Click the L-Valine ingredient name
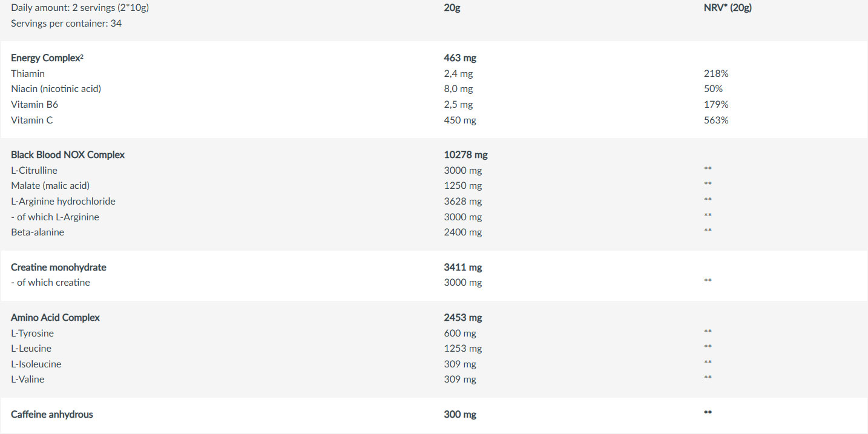The width and height of the screenshot is (868, 434). coord(27,380)
